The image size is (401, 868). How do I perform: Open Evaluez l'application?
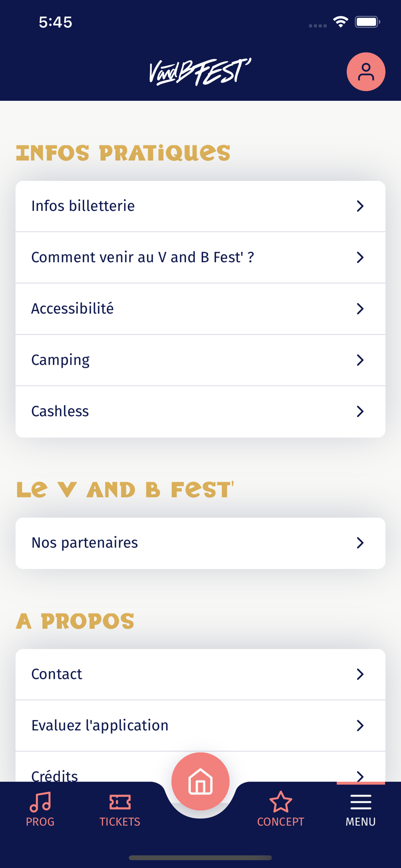click(x=200, y=725)
